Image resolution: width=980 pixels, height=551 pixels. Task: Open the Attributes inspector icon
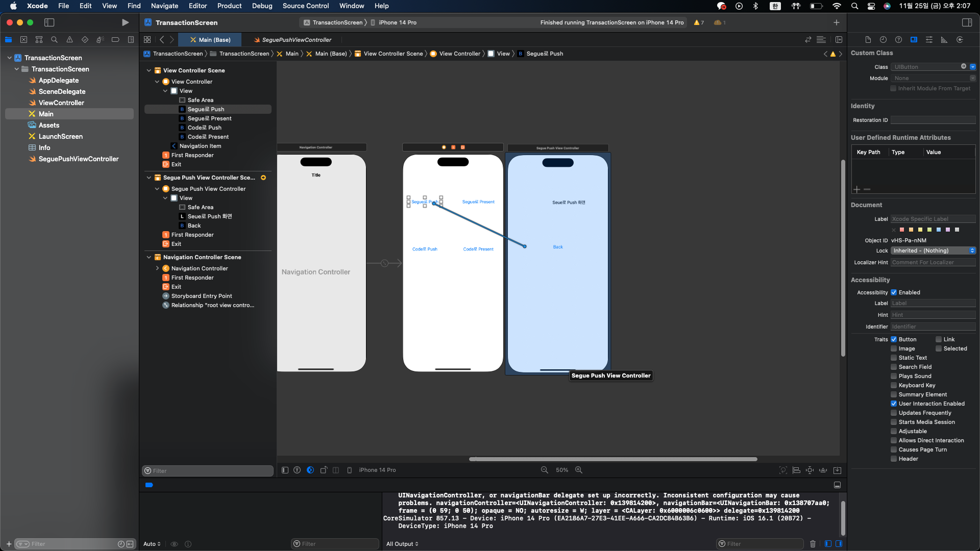(x=929, y=40)
